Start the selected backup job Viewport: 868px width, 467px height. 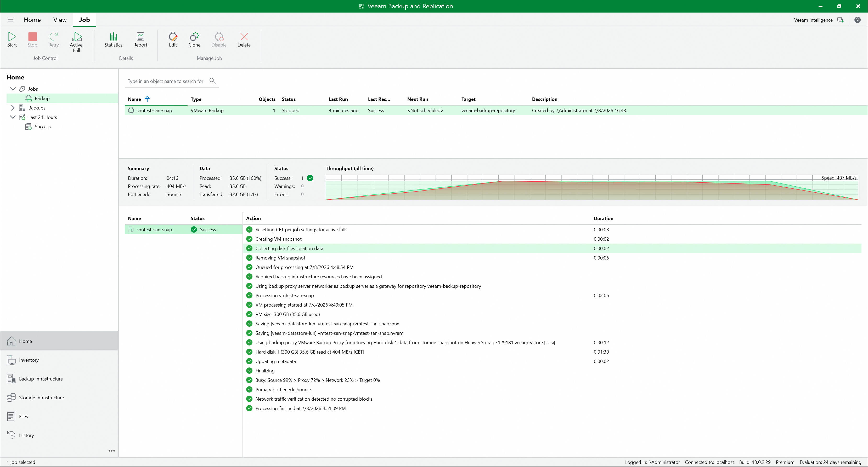12,40
